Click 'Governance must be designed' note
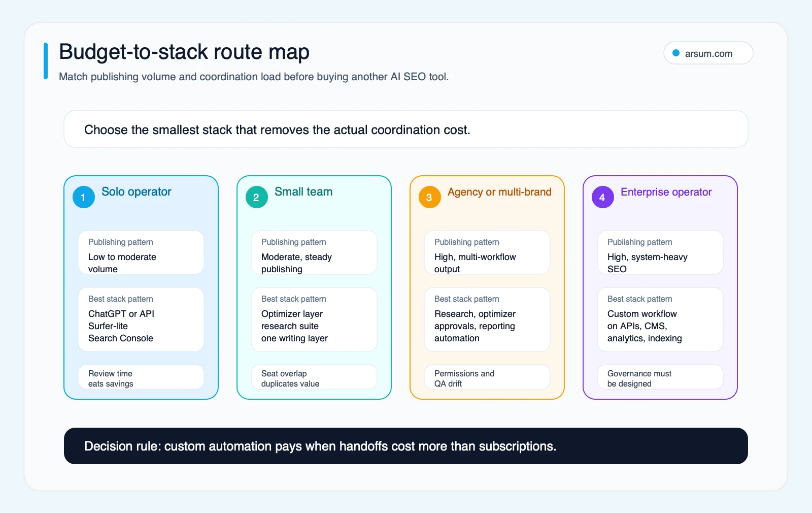The height and width of the screenshot is (513, 812). tap(660, 377)
